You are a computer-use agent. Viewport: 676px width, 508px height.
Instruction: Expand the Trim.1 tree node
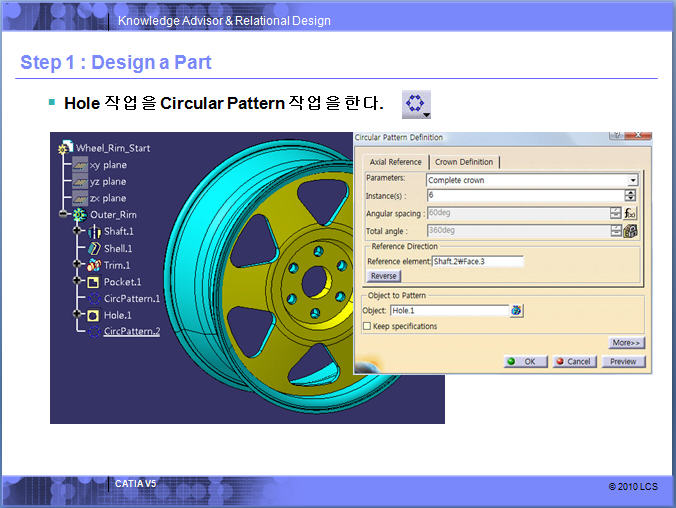pyautogui.click(x=78, y=263)
